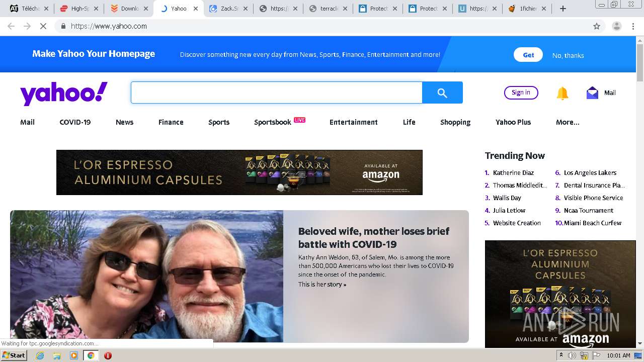The height and width of the screenshot is (362, 644).
Task: Expand the More... navigation menu
Action: 568,122
